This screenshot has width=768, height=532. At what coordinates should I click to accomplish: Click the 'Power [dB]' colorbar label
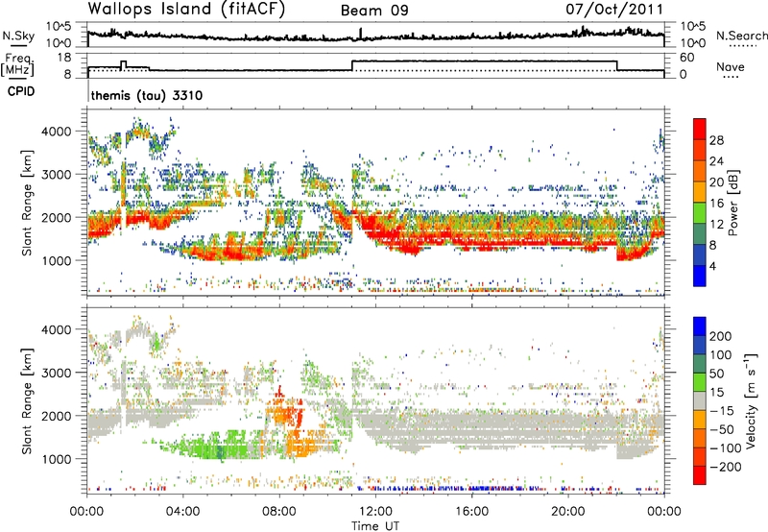(x=733, y=203)
